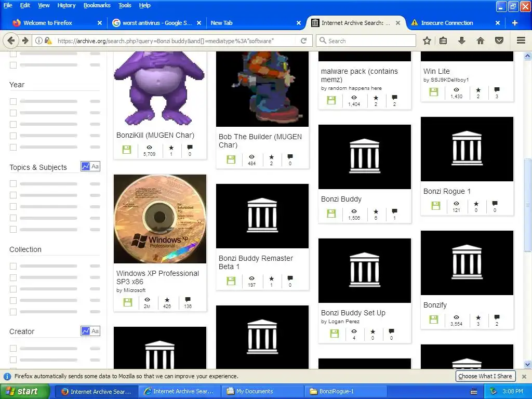Click the floppy icon under malware pack item
Image resolution: width=532 pixels, height=399 pixels.
[x=331, y=100]
